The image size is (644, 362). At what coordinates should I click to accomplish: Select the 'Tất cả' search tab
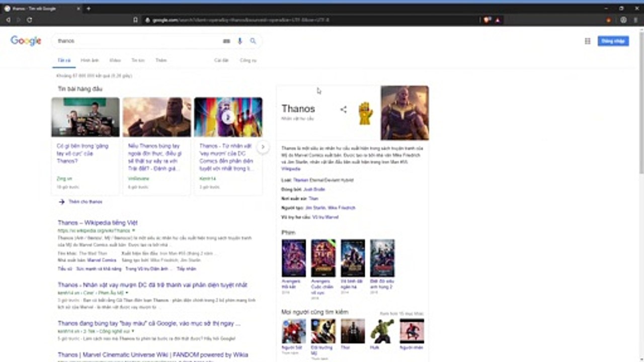tap(64, 60)
